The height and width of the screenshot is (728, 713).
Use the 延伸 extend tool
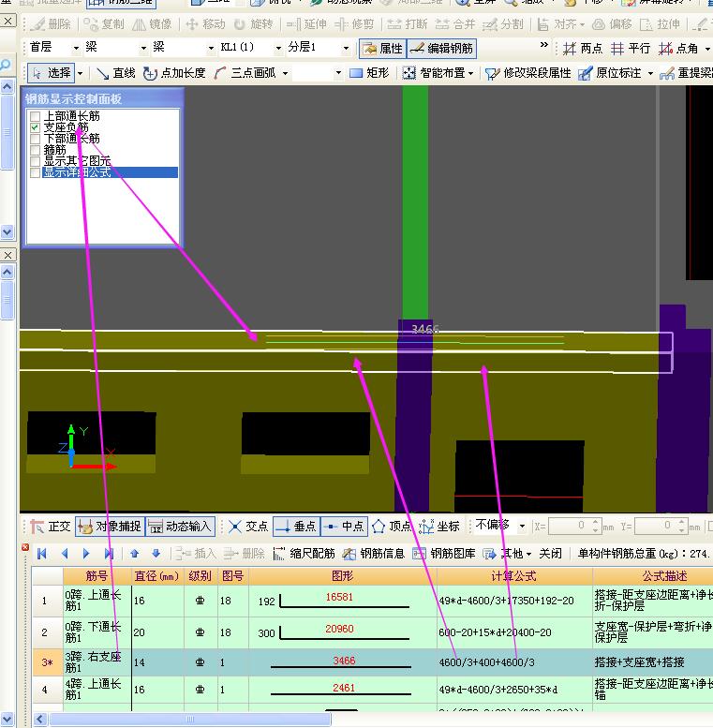pyautogui.click(x=306, y=23)
